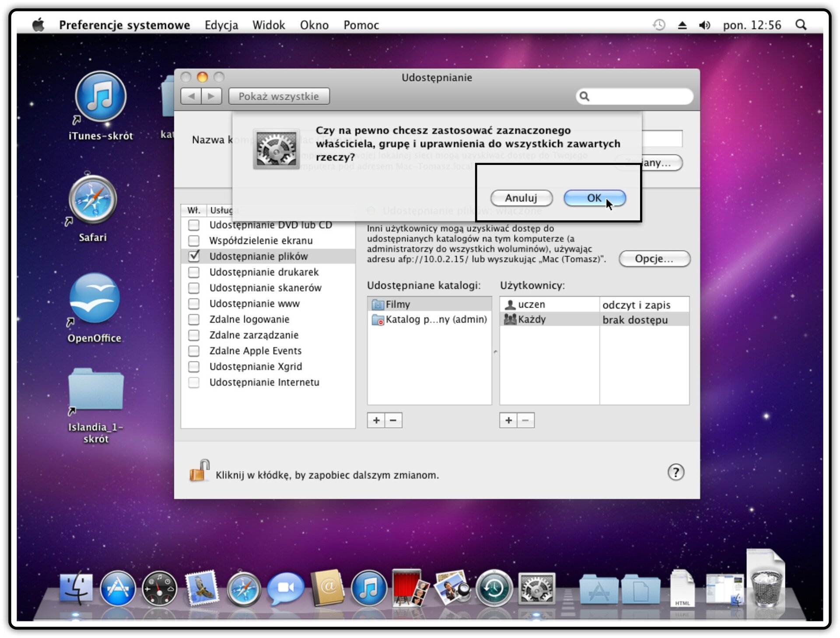This screenshot has height=638, width=840.
Task: Click Pokaż wszystkie button
Action: tap(279, 96)
